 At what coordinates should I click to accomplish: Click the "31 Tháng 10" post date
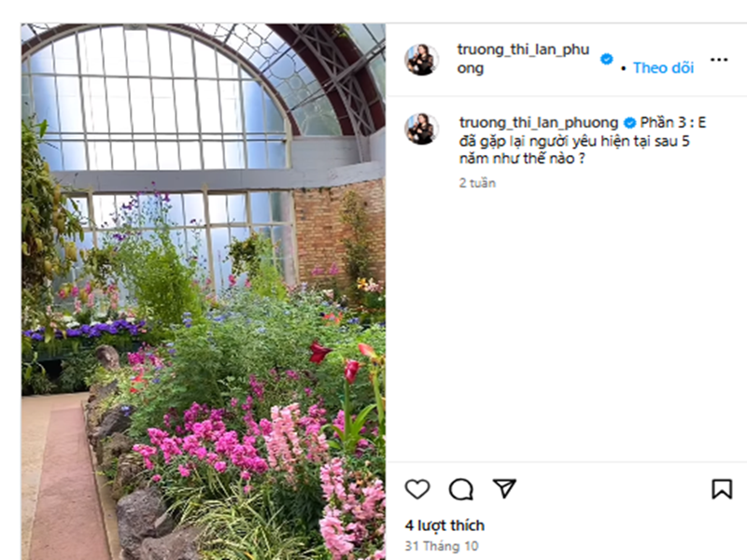pyautogui.click(x=442, y=546)
